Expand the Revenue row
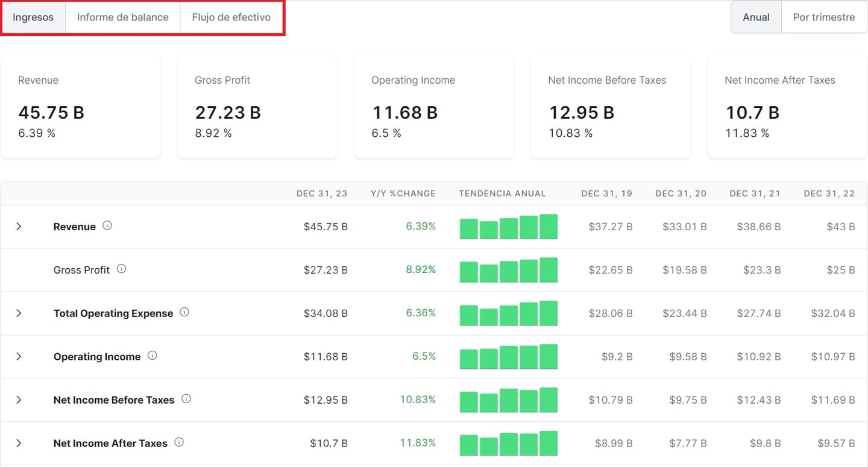Image resolution: width=868 pixels, height=467 pixels. (19, 227)
